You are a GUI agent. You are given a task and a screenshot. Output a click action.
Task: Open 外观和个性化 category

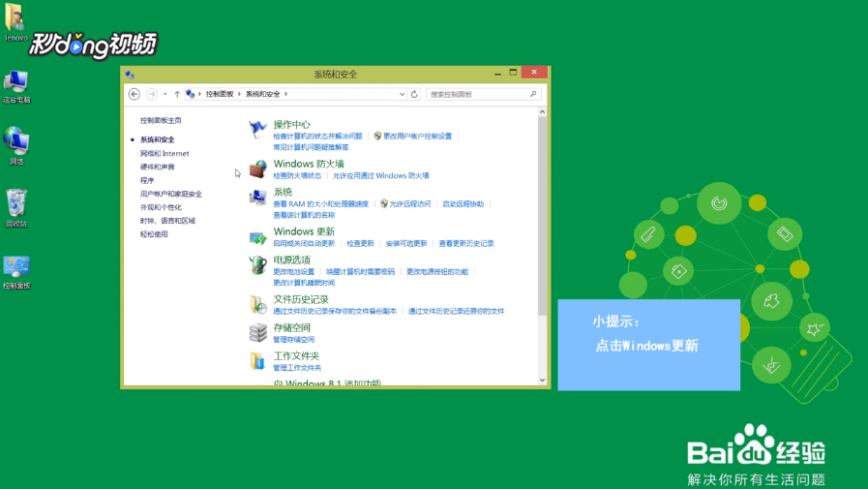coord(161,207)
